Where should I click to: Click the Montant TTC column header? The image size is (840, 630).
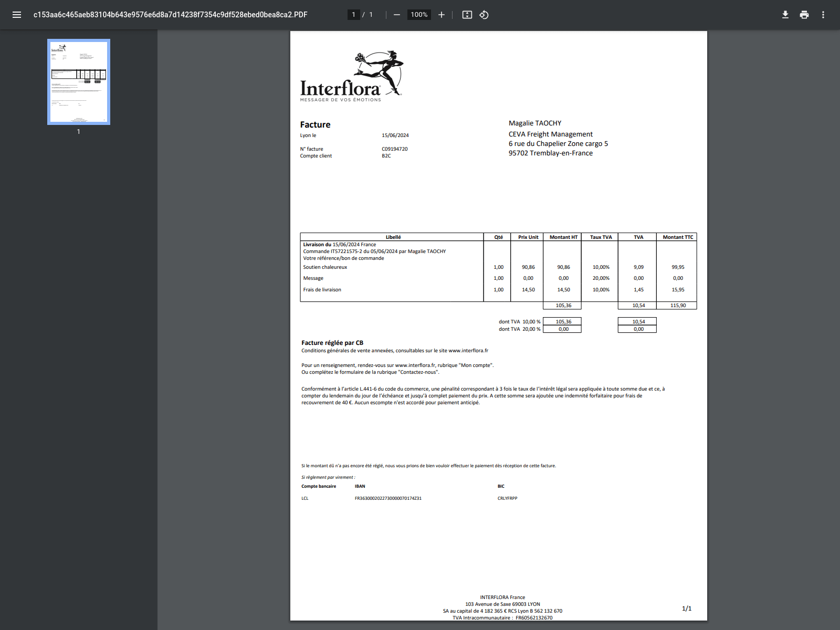click(678, 237)
